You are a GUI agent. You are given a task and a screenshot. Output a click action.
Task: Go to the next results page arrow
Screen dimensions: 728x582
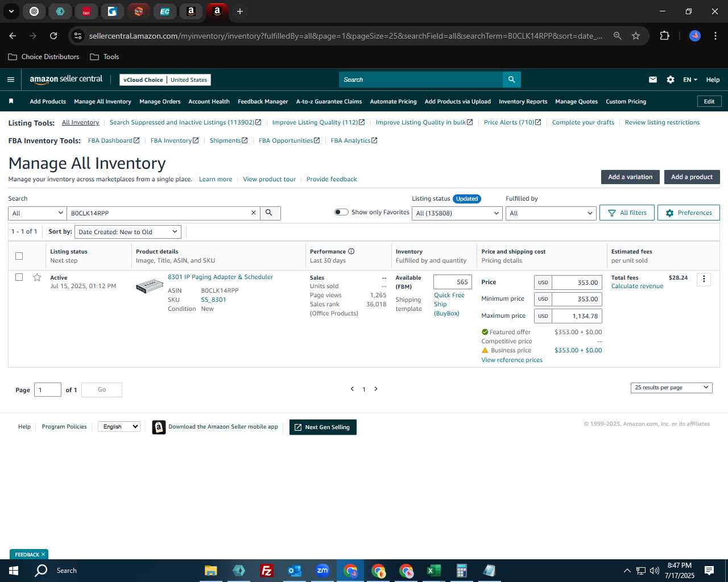[376, 389]
